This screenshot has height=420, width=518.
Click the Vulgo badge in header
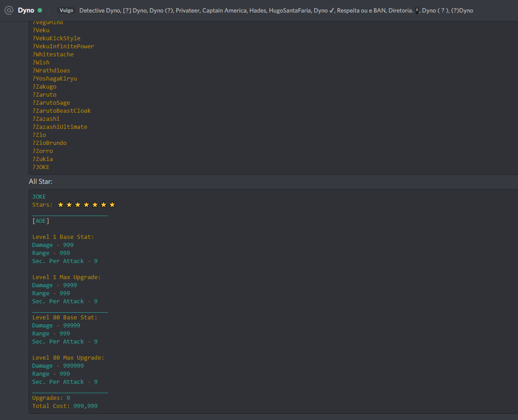point(66,10)
